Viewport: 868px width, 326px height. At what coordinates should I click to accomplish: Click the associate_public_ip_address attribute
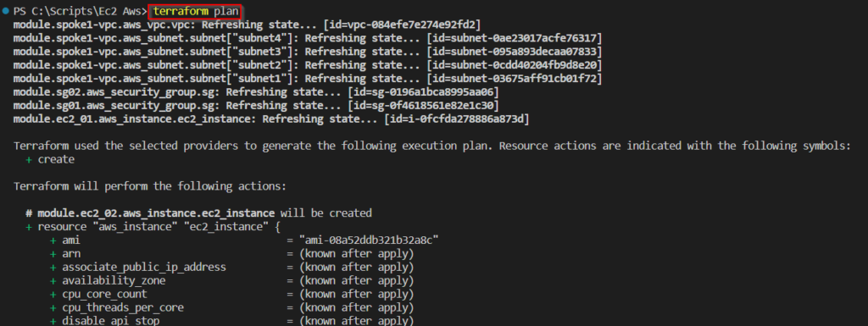(x=144, y=267)
